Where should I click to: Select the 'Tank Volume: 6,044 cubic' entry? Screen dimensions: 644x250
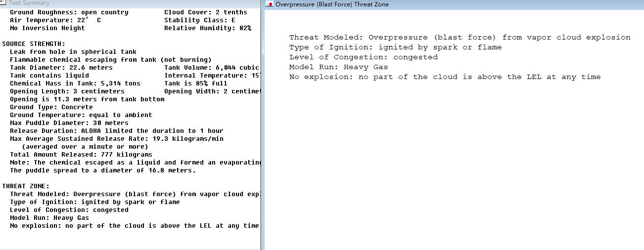[x=212, y=68]
